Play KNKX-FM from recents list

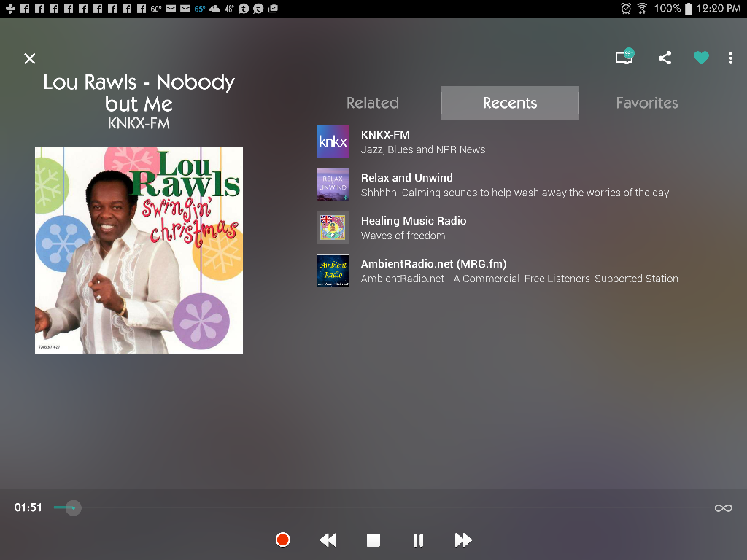point(516,142)
